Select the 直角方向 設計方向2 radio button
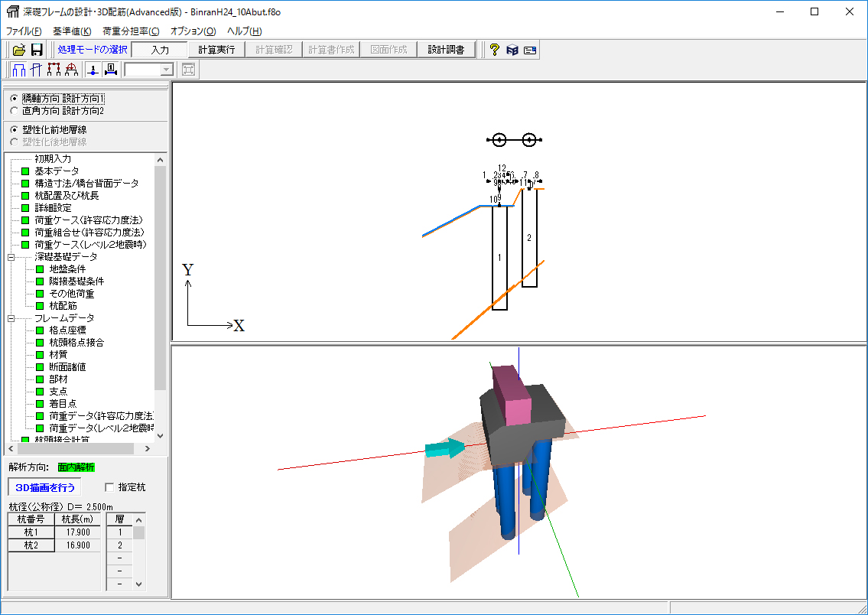Screen dimensions: 868x615 click(x=14, y=111)
